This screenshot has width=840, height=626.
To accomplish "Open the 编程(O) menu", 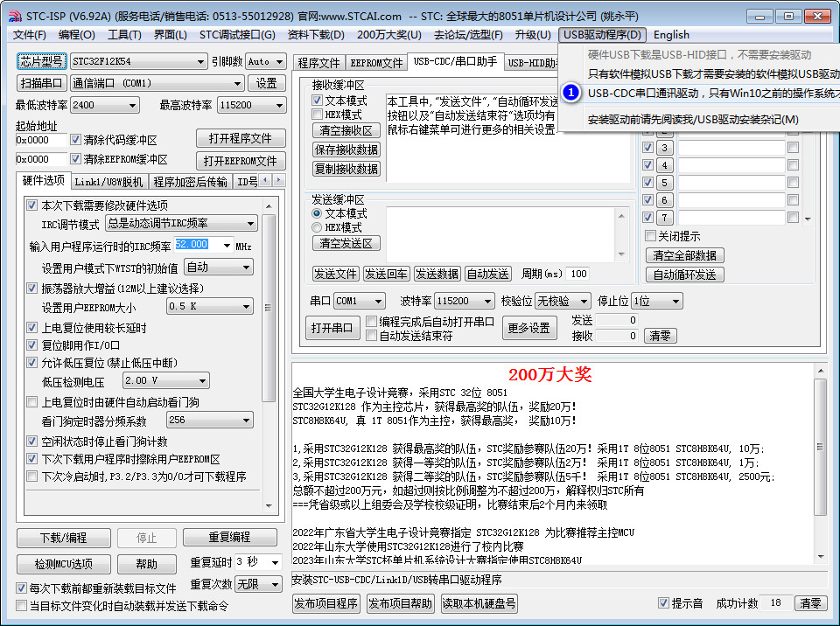I will point(77,35).
